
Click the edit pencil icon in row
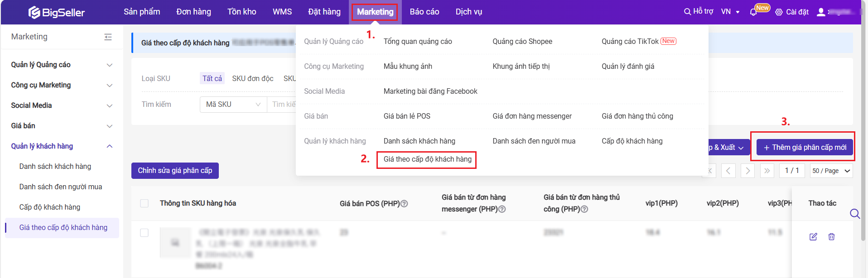[813, 237]
